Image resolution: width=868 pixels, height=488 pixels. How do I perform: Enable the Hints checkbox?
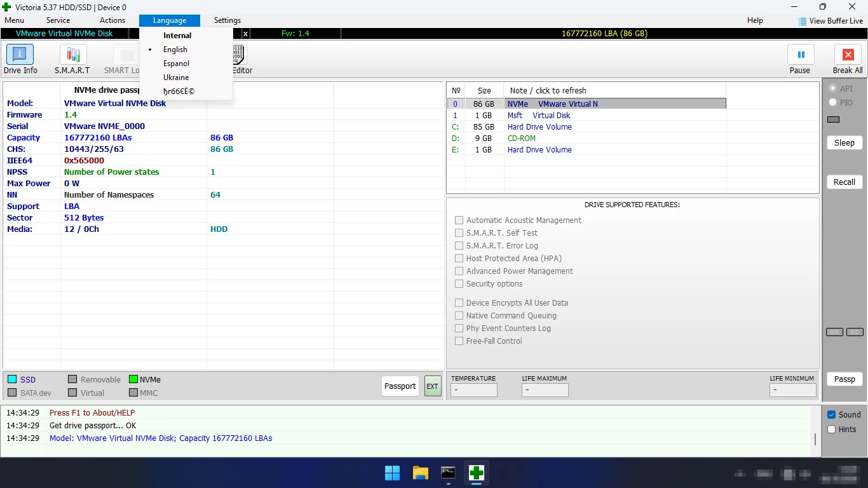(831, 429)
